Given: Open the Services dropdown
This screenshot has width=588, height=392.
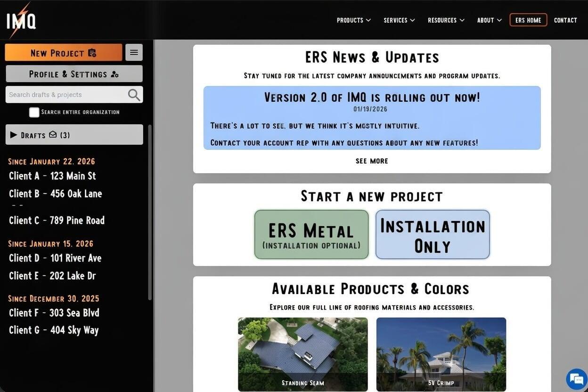Looking at the screenshot, I should (x=399, y=20).
